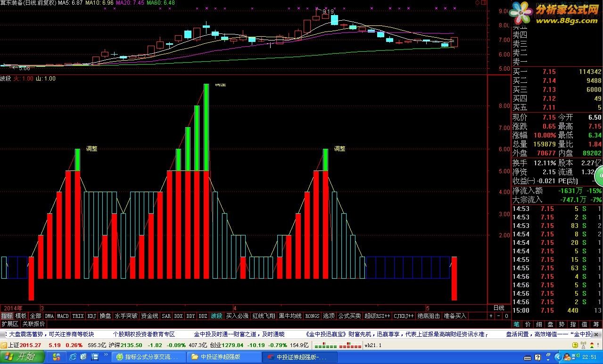Click the language bar help icon
The height and width of the screenshot is (364, 603).
point(538,357)
